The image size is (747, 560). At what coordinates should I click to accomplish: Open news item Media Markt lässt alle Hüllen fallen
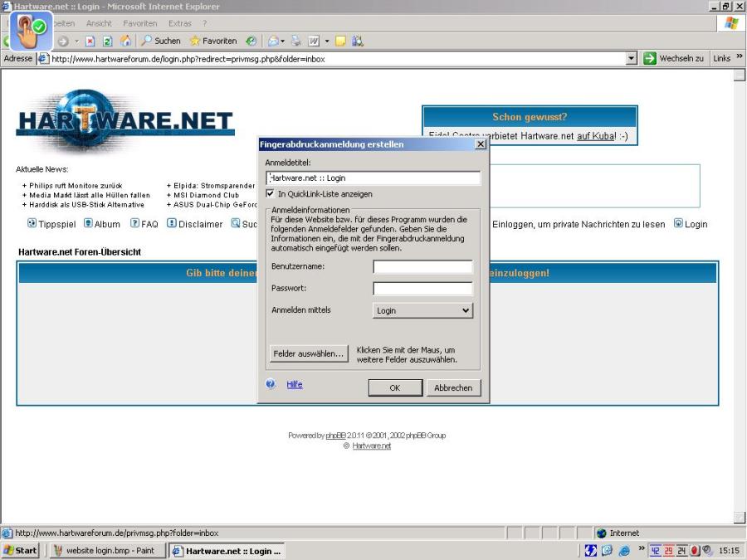pyautogui.click(x=90, y=195)
